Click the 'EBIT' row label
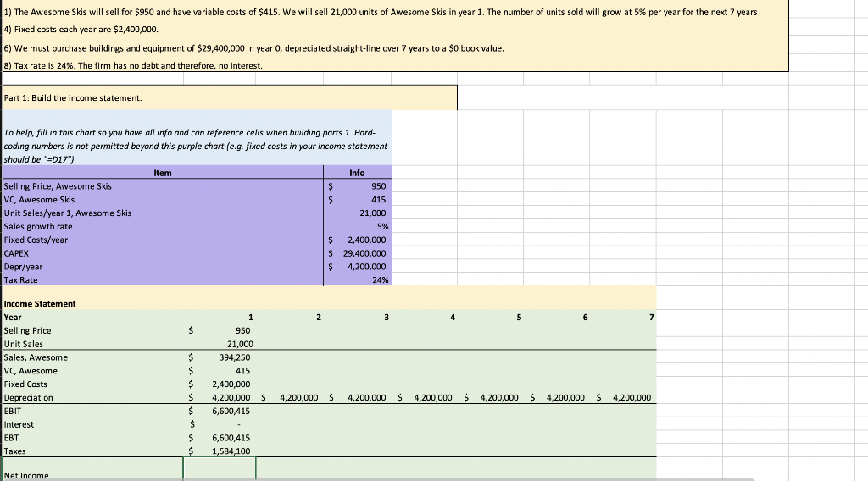 tap(13, 411)
